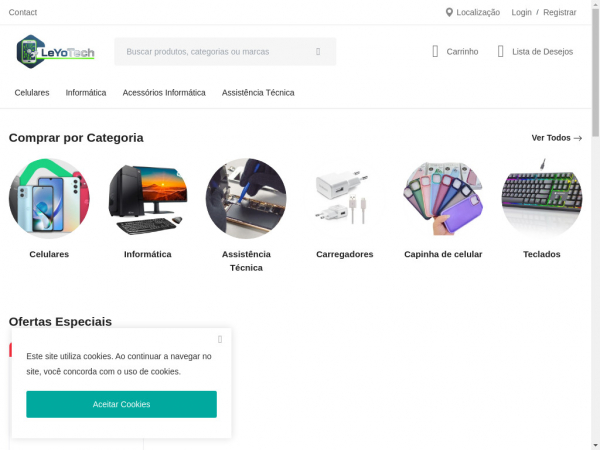Click the Localização pin icon
Image resolution: width=600 pixels, height=450 pixels.
click(449, 12)
